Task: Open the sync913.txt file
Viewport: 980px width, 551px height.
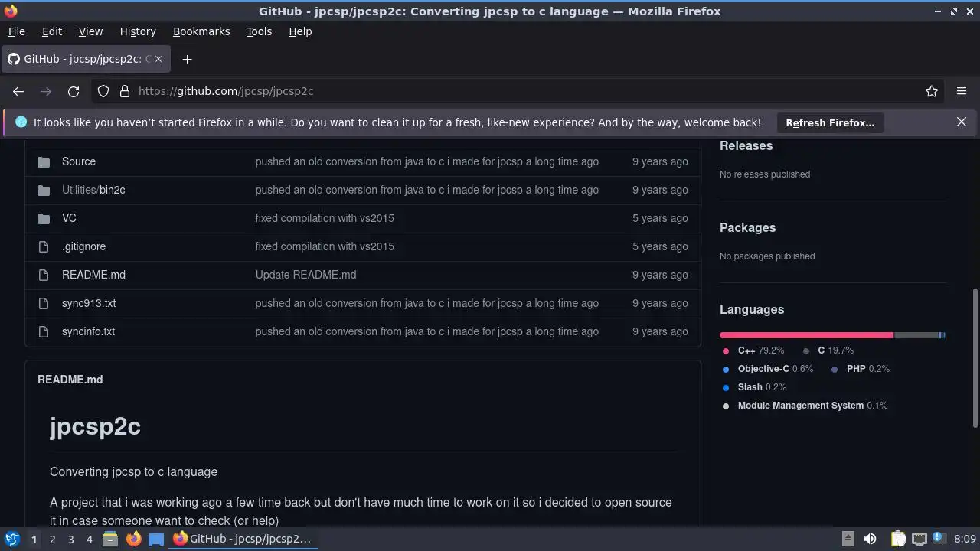Action: [89, 303]
